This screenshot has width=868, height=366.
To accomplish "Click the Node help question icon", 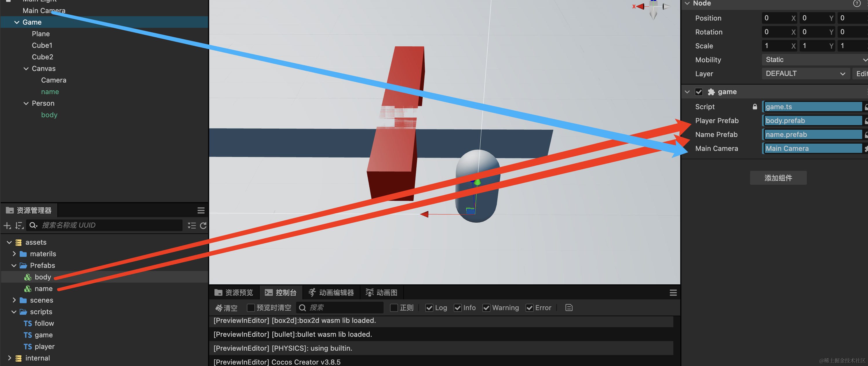I will (x=856, y=4).
